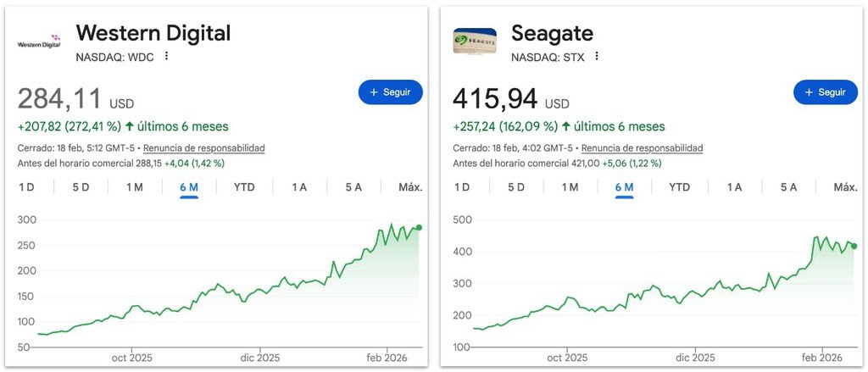Select 5 D range on Western Digital chart
This screenshot has width=868, height=372.
[81, 187]
